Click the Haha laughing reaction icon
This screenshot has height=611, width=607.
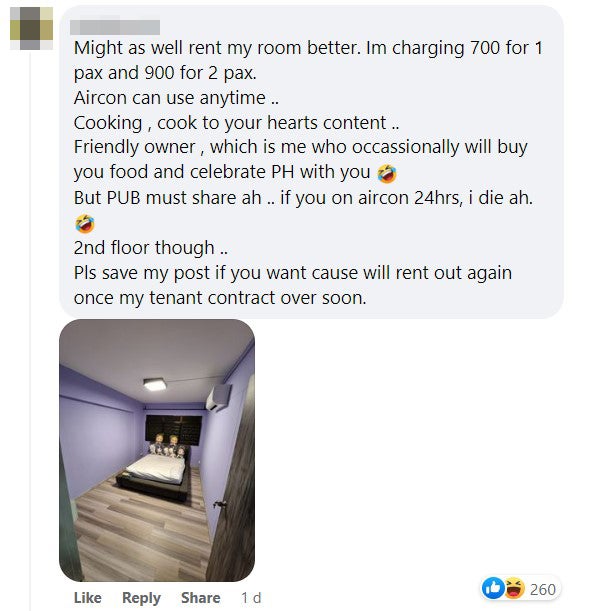click(514, 588)
